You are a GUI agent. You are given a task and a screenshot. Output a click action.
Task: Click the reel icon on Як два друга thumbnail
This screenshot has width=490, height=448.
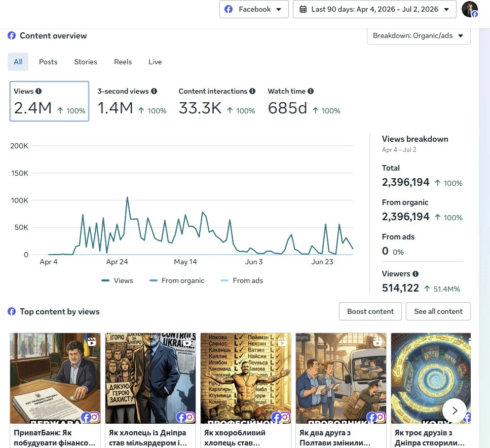point(378,342)
